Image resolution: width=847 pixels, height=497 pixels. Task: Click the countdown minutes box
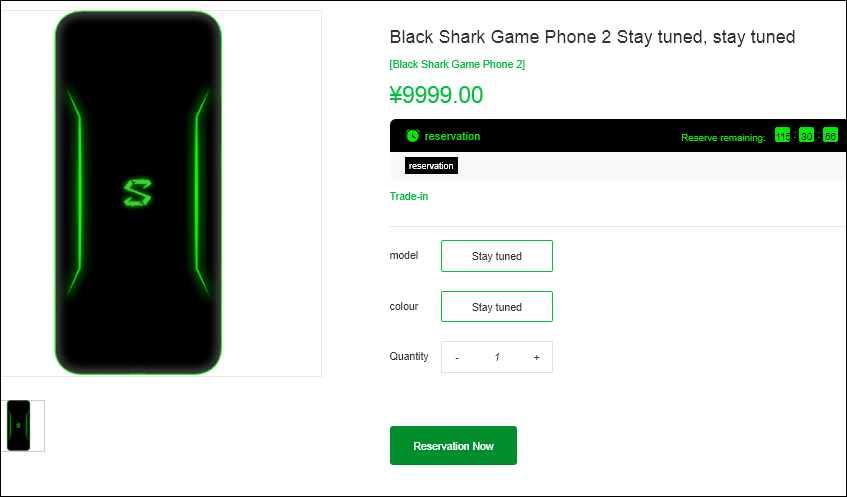[806, 136]
